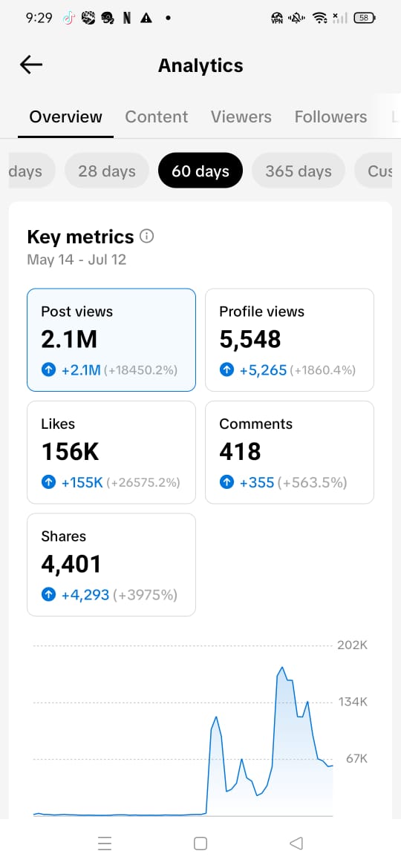Viewport: 401px width, 868px height.
Task: Tap the Likes up-arrow icon
Action: click(49, 482)
